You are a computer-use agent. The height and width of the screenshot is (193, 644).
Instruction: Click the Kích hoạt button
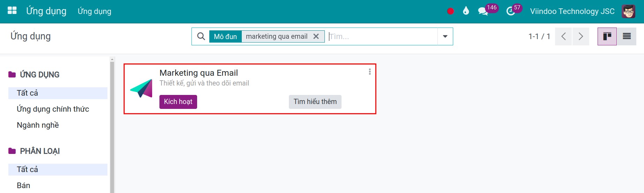click(x=178, y=102)
